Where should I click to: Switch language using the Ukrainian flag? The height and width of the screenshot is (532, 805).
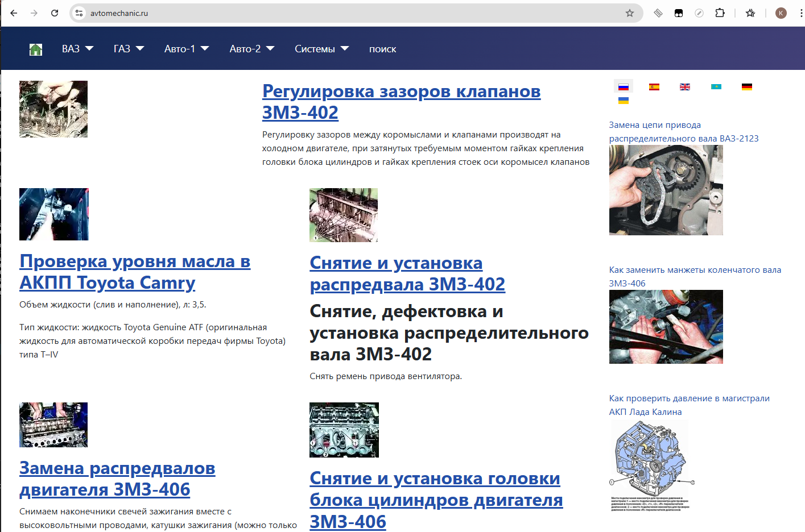[x=624, y=101]
